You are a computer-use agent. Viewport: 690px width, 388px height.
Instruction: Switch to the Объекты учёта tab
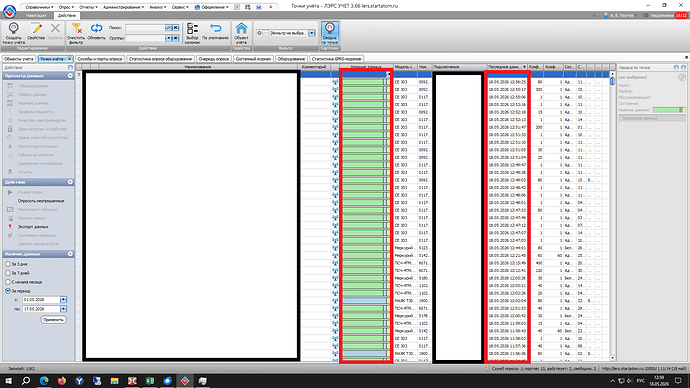(x=18, y=59)
